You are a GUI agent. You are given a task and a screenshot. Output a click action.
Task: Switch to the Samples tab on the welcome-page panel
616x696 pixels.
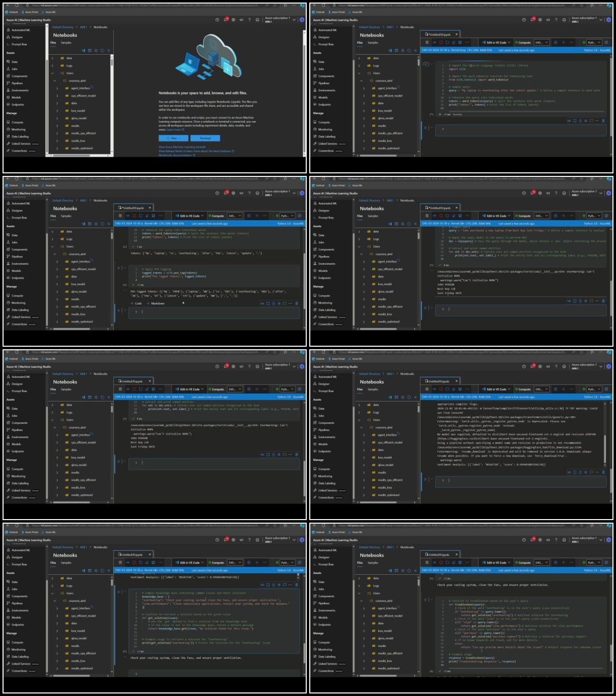coord(66,43)
